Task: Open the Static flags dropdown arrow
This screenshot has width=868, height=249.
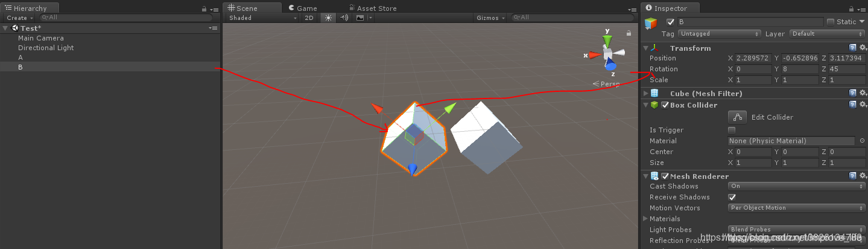Action: (862, 22)
